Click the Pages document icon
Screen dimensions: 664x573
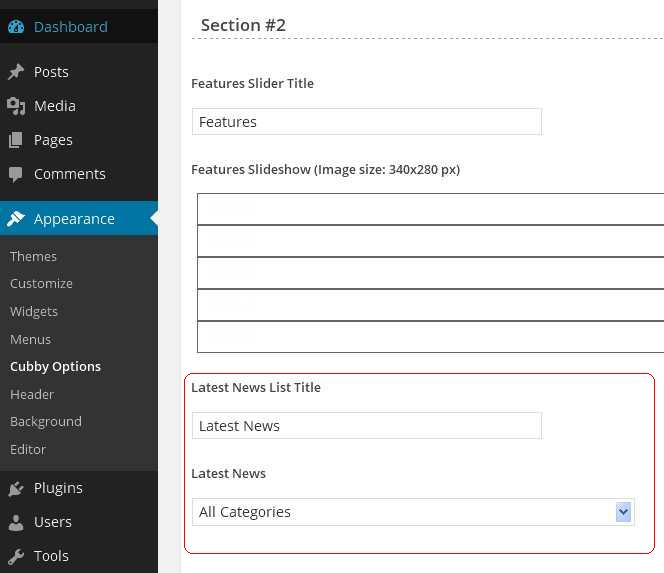16,140
